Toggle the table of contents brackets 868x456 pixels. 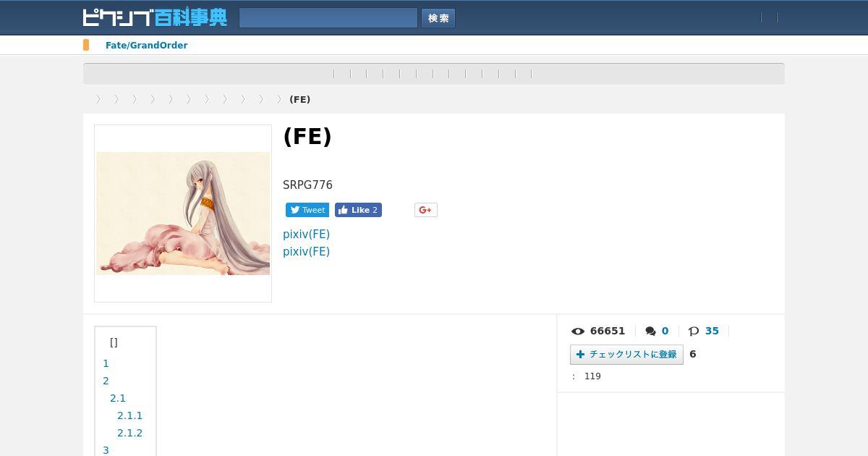[x=114, y=342]
